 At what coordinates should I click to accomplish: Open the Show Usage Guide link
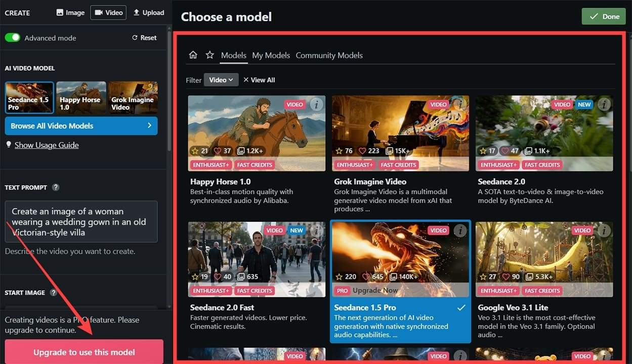tap(47, 145)
